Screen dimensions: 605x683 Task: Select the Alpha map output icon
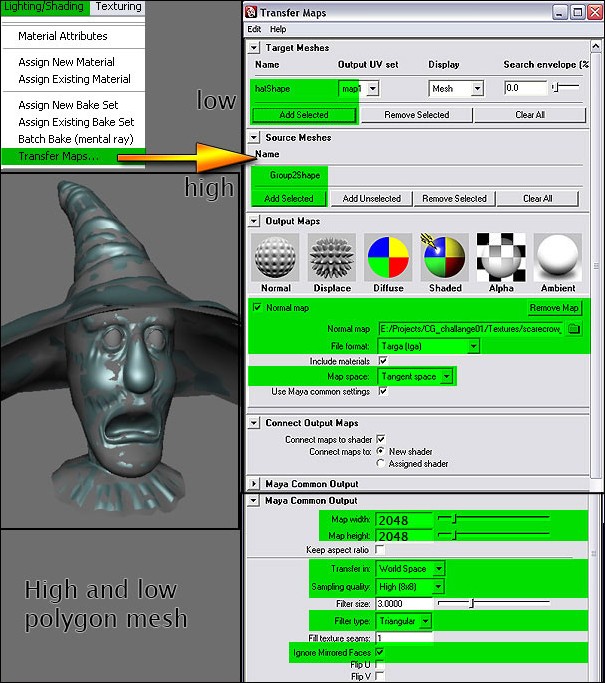[x=501, y=257]
